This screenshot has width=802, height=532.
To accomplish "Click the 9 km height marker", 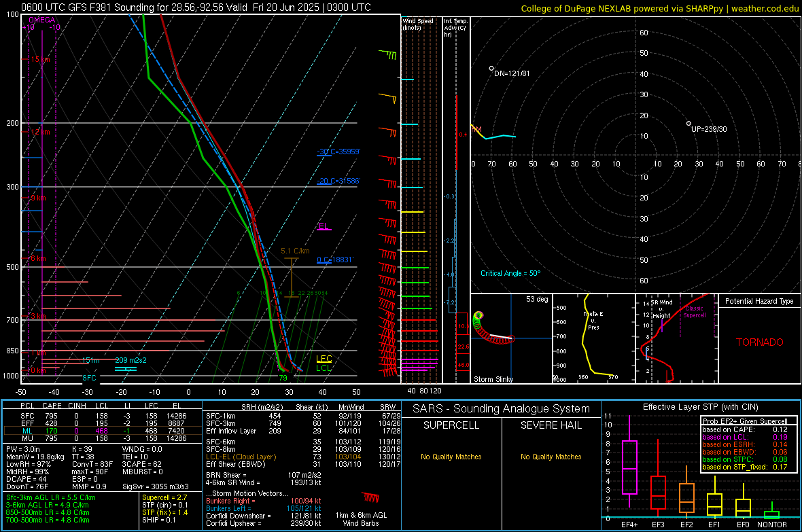I will (x=38, y=198).
